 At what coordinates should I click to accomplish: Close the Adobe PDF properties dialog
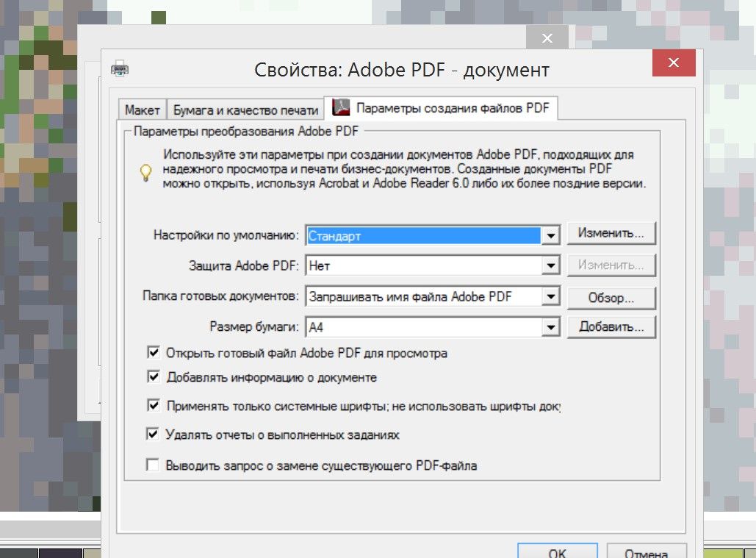[674, 63]
